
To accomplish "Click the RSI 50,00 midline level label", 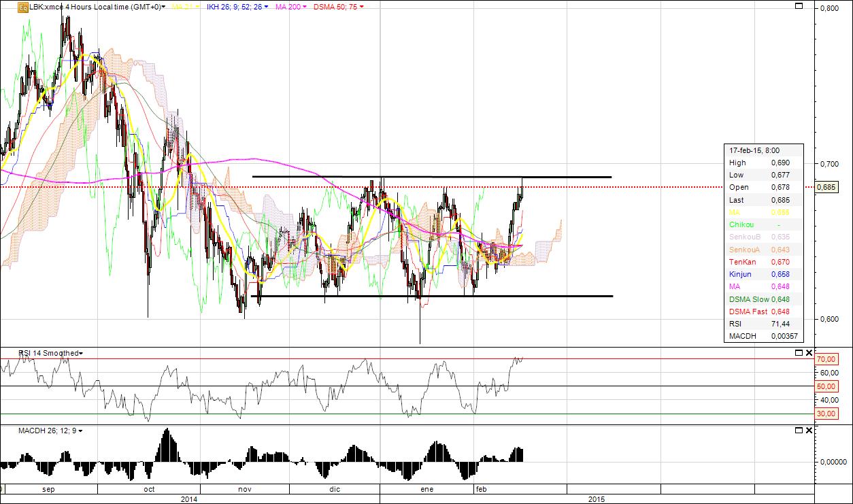I will [826, 386].
